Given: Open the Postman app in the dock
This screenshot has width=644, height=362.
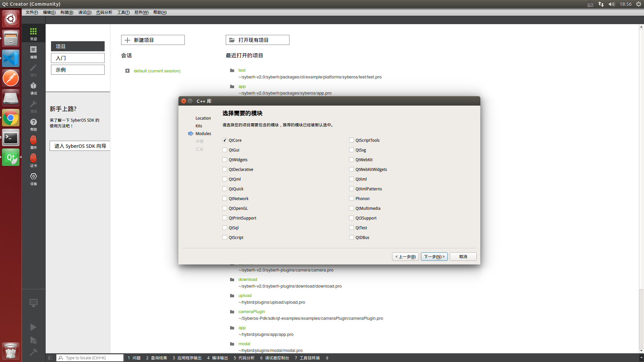Looking at the screenshot, I should tap(11, 78).
